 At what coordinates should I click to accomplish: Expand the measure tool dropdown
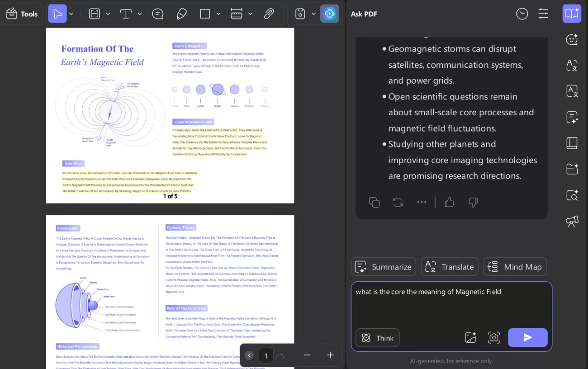pyautogui.click(x=250, y=14)
